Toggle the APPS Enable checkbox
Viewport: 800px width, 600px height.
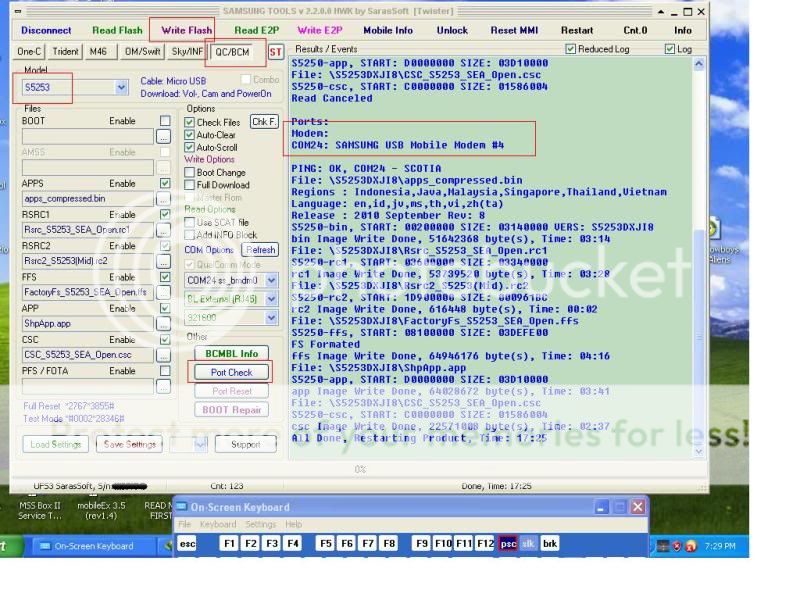(165, 183)
